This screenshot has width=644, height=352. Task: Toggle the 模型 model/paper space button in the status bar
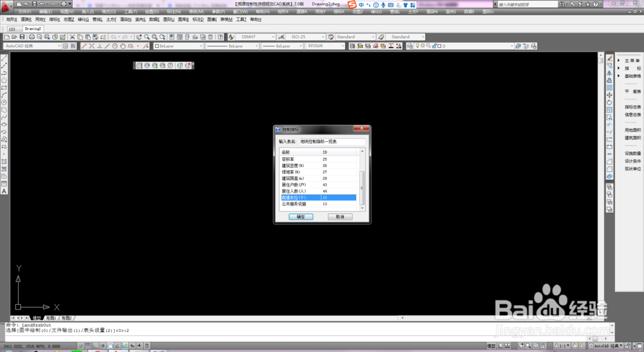491,346
